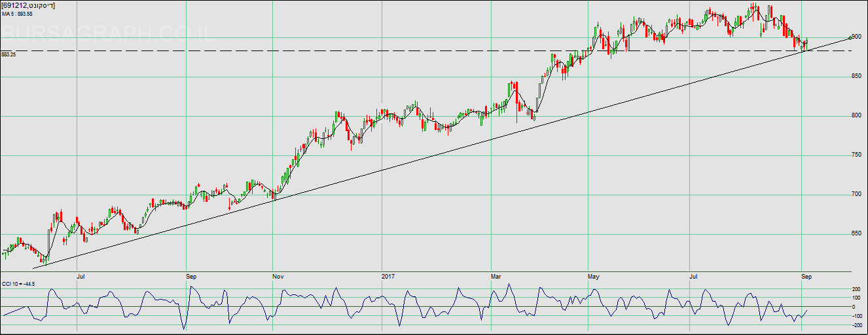Click the 750 price axis label
This screenshot has width=868, height=335.
[x=858, y=155]
